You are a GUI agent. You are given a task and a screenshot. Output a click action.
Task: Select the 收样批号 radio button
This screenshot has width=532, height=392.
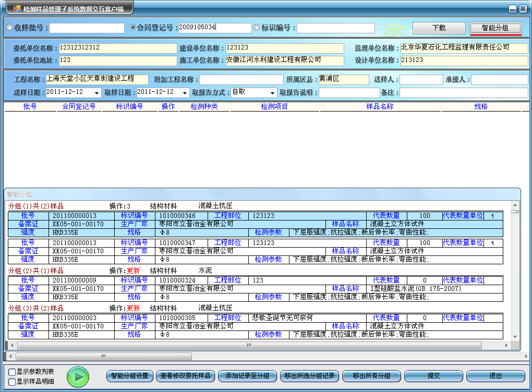pyautogui.click(x=10, y=28)
